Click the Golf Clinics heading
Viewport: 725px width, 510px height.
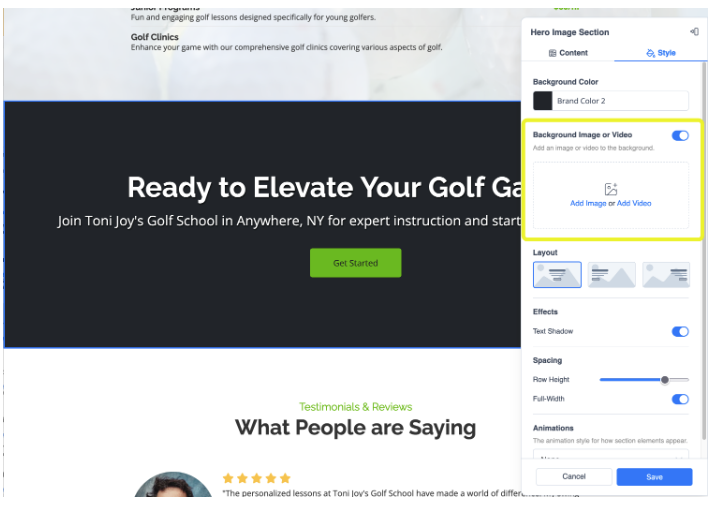(154, 37)
